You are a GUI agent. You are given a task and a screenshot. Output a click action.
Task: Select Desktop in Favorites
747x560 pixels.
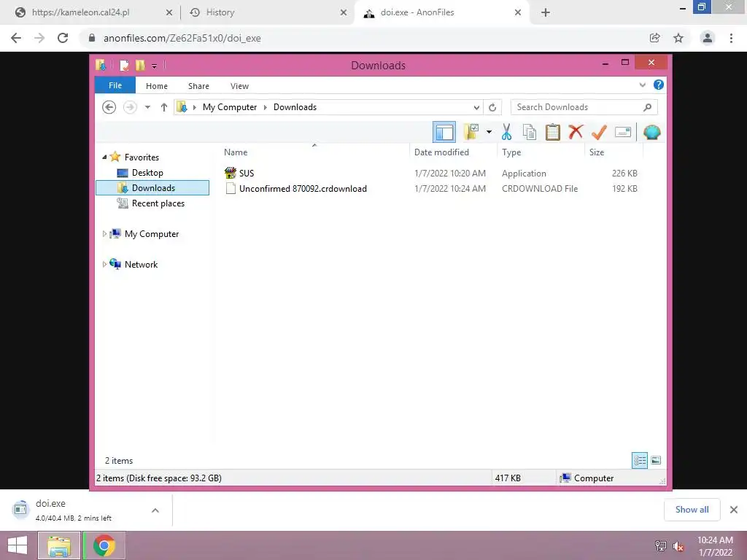(x=147, y=173)
